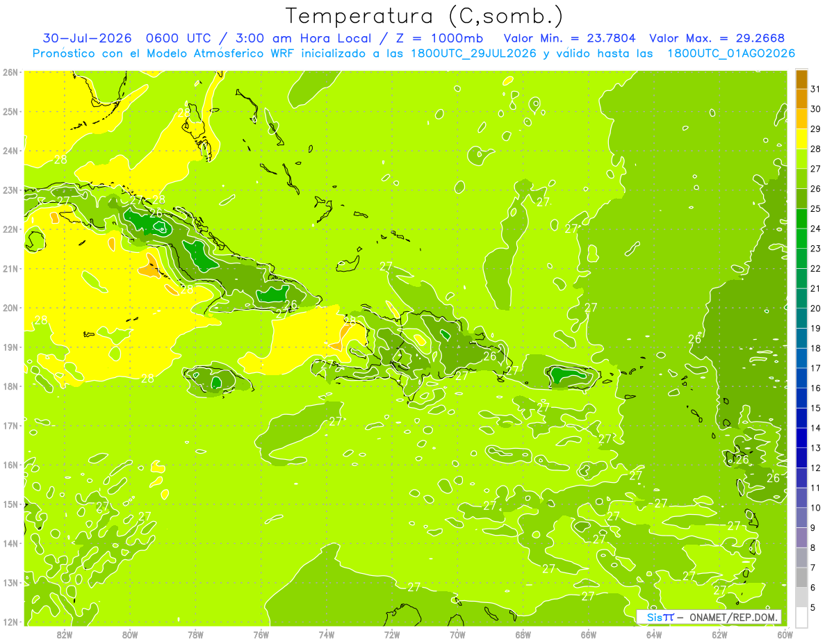
Task: Click the colorbar label '15'
Action: point(815,408)
